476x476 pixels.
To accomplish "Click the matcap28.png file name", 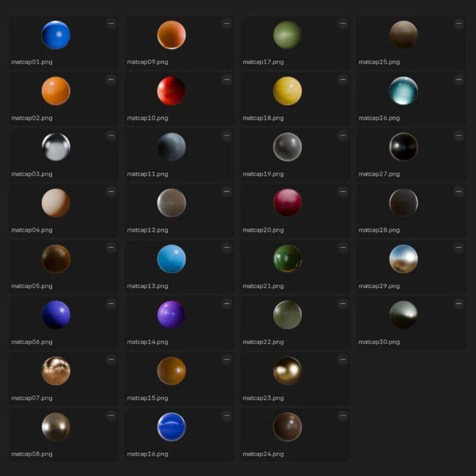I will click(379, 230).
